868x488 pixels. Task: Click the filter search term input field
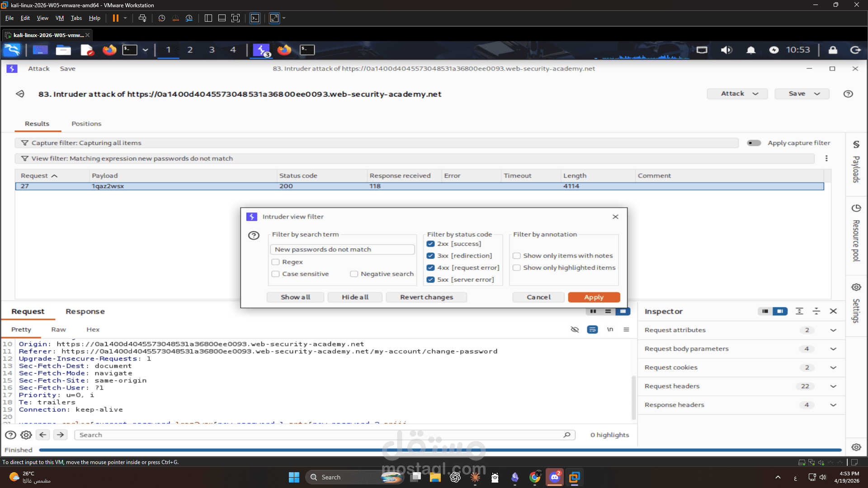pos(342,249)
